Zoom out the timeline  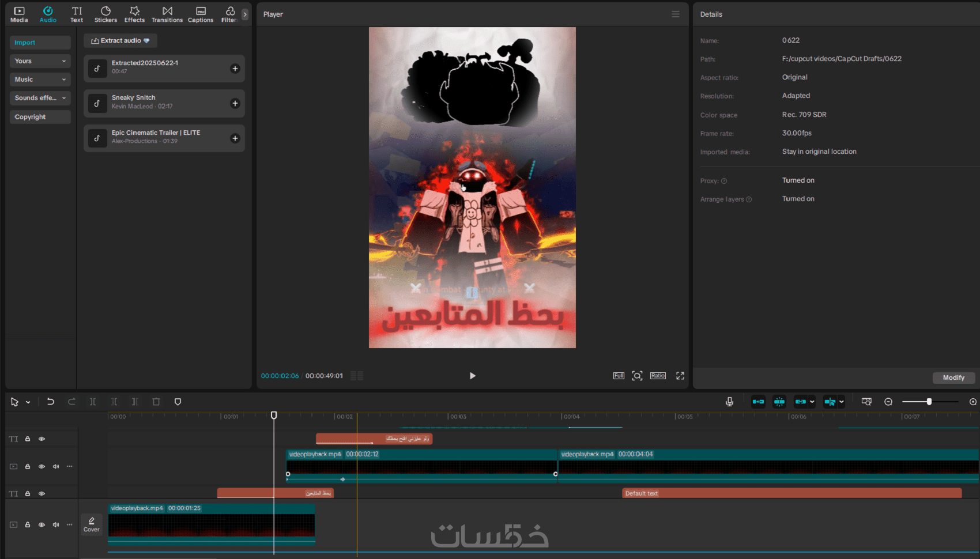click(x=888, y=402)
